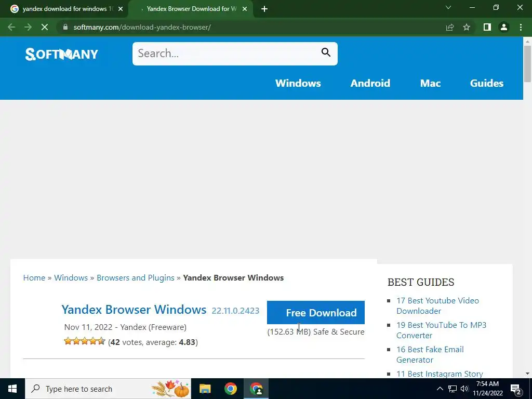Open Google Chrome from the taskbar
The height and width of the screenshot is (399, 532).
tap(230, 389)
